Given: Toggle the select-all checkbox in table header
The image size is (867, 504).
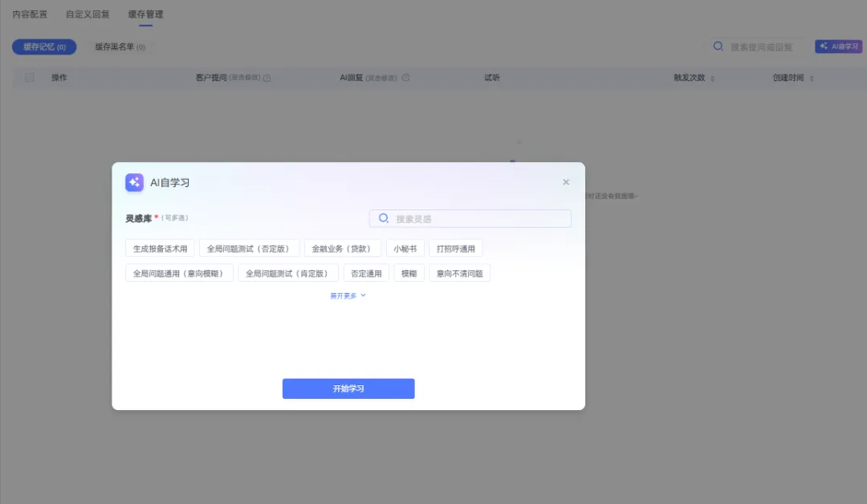Looking at the screenshot, I should [x=30, y=77].
